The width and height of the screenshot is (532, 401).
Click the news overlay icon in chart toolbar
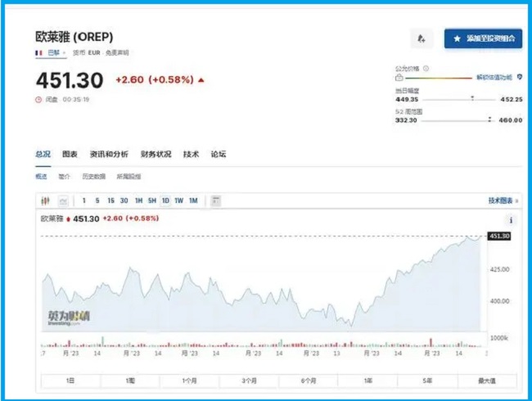click(216, 200)
